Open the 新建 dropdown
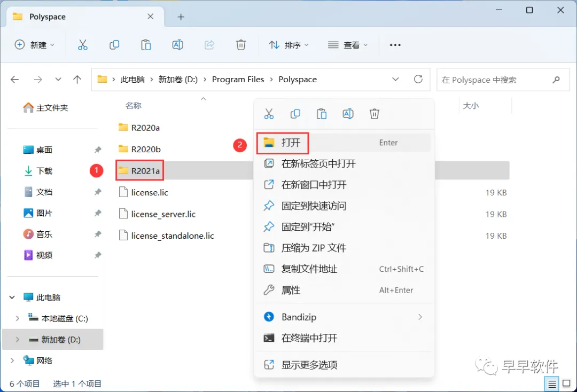Viewport: 577px width, 392px height. (35, 45)
